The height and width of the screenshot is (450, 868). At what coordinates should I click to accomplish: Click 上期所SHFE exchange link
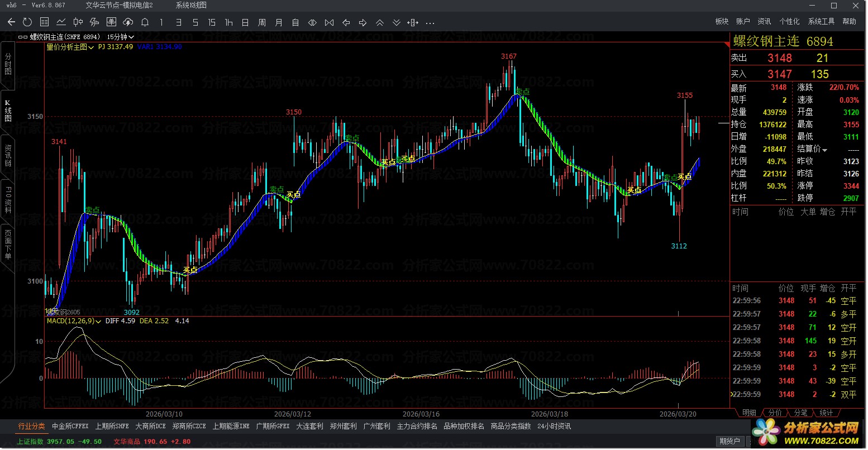tap(112, 426)
